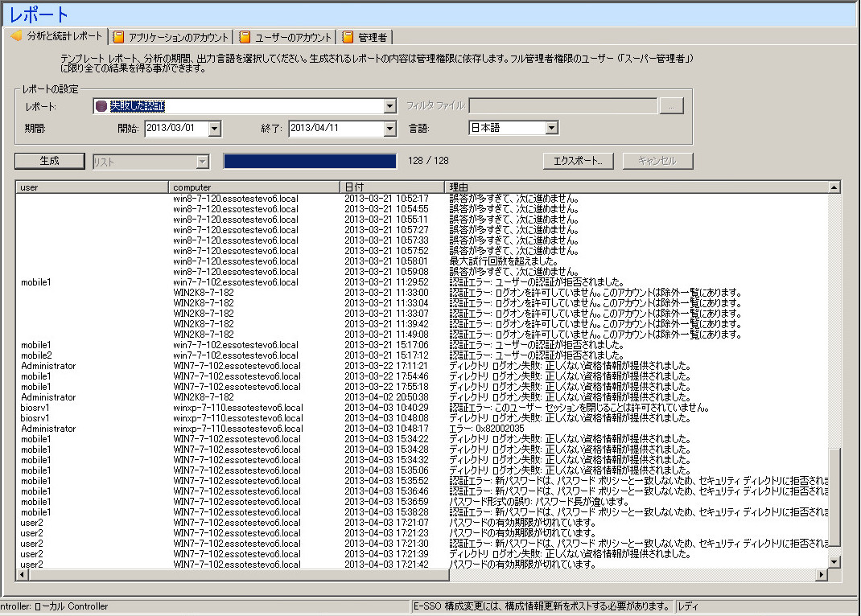The image size is (861, 616).
Task: Click the report generation progress bar
Action: [310, 161]
